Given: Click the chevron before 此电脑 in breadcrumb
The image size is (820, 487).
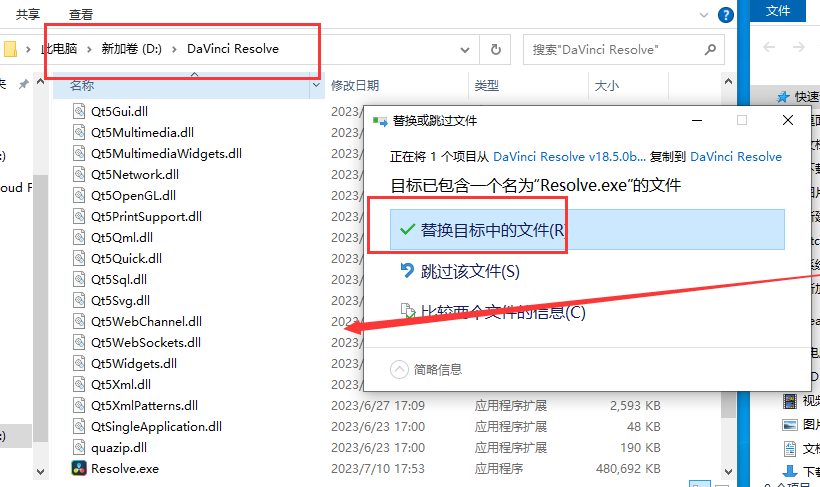Looking at the screenshot, I should (x=28, y=49).
